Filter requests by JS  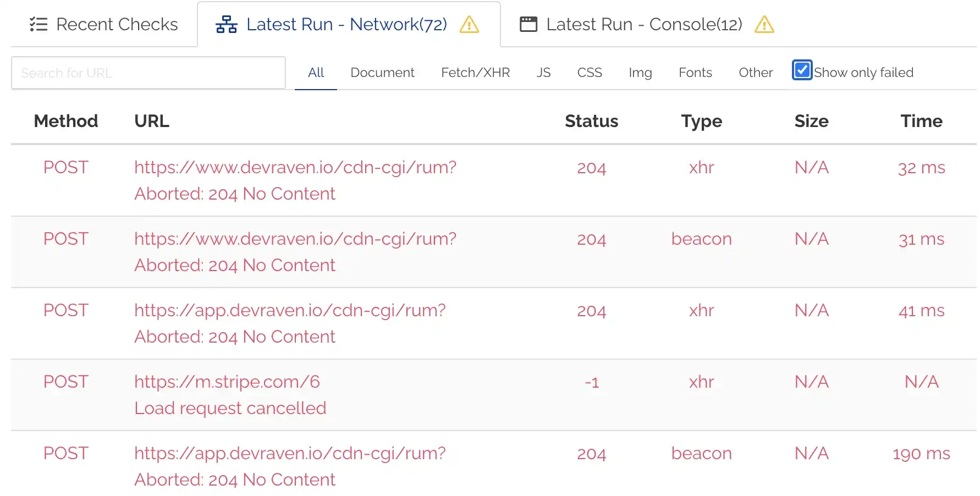(x=543, y=72)
